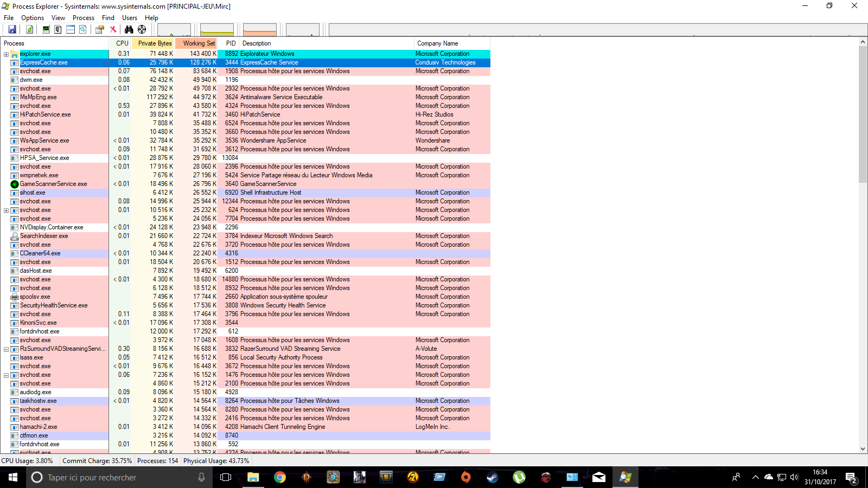Open uTorrent from the taskbar
The height and width of the screenshot is (488, 868).
pyautogui.click(x=519, y=477)
